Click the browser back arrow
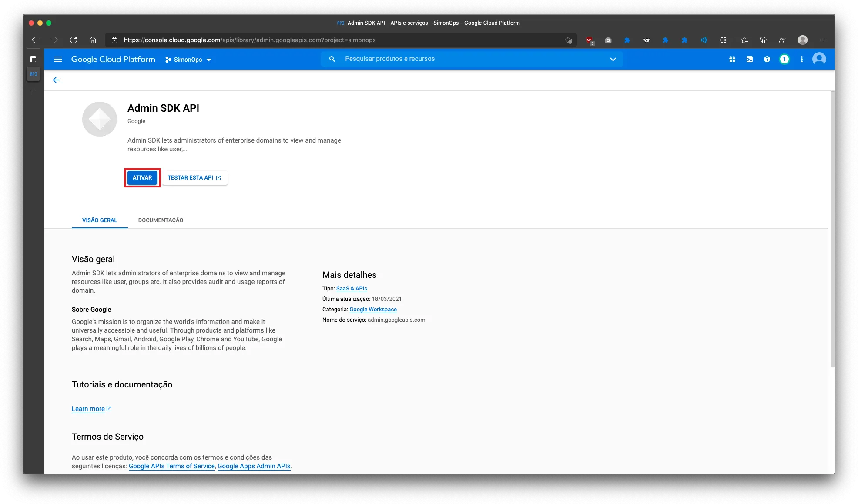This screenshot has height=504, width=858. pos(35,40)
